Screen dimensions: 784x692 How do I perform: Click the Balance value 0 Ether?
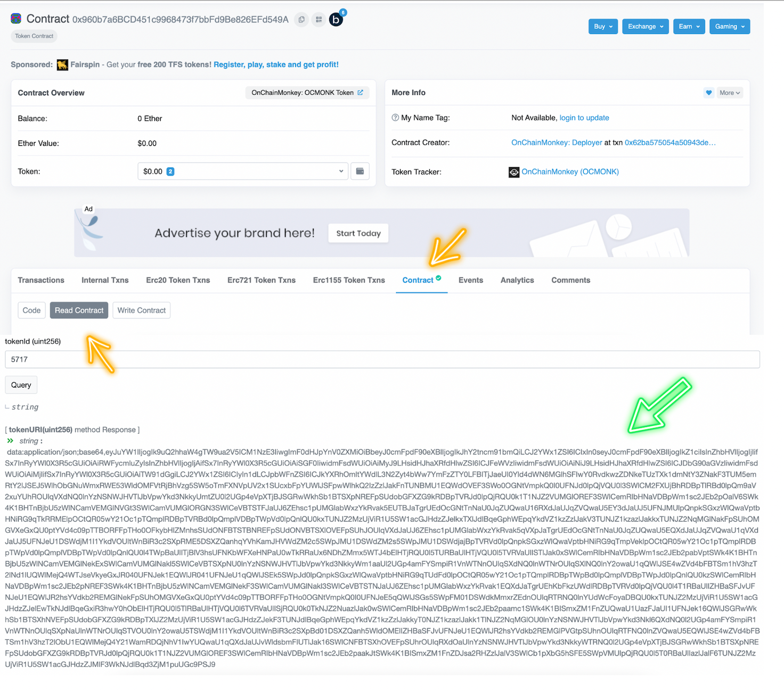(x=150, y=118)
